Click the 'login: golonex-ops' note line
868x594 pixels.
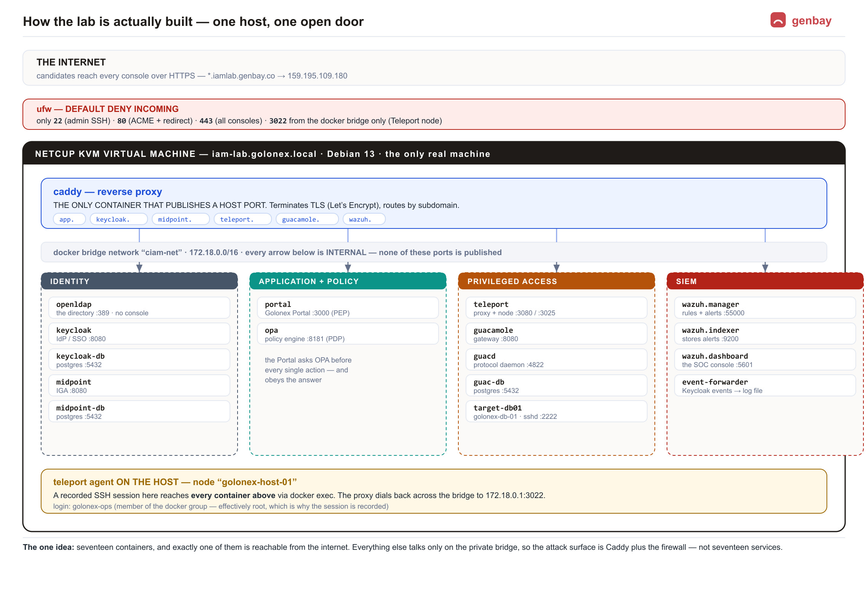[221, 506]
